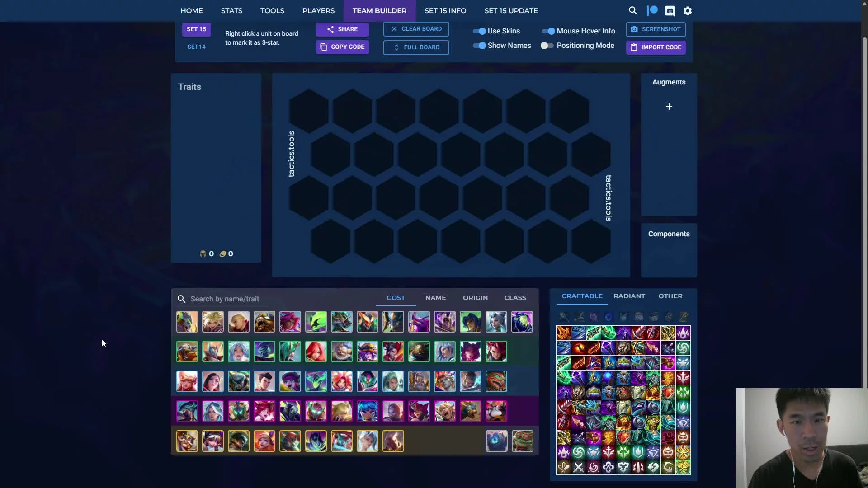868x488 pixels.
Task: Switch items to RADIANT tab
Action: (629, 296)
